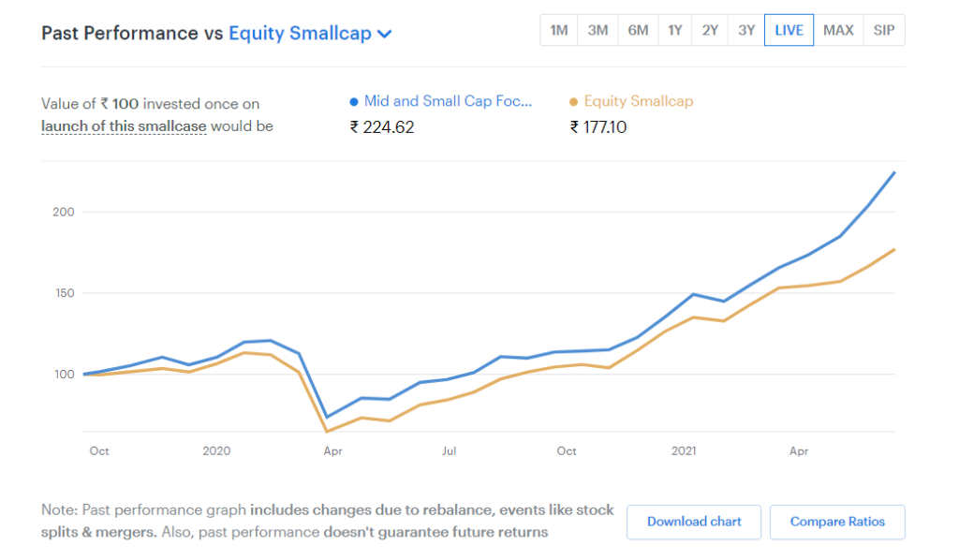The height and width of the screenshot is (560, 959).
Task: Select the 3M time range
Action: [598, 30]
